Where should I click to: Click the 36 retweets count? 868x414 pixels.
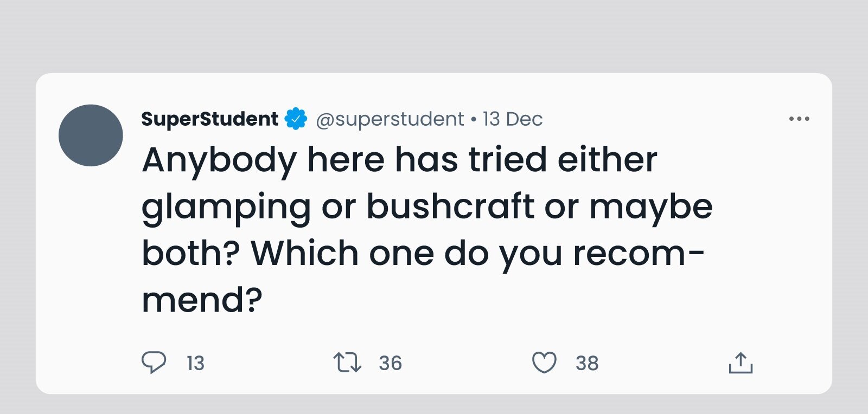390,363
